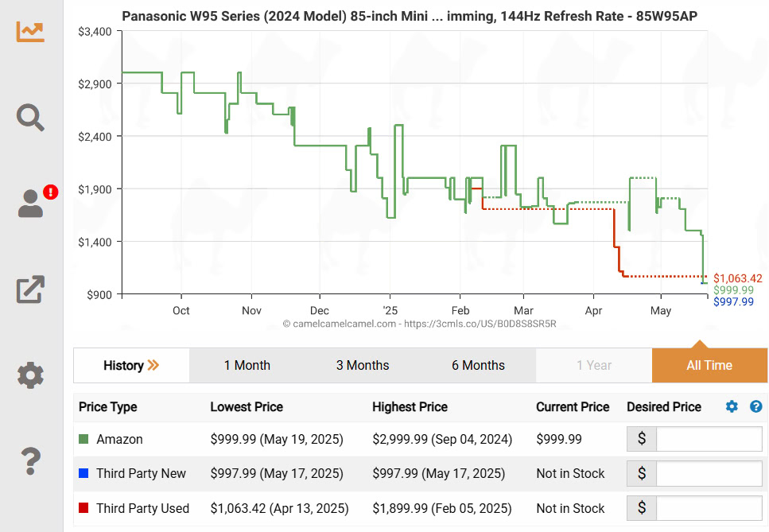Click the Third Party Used desired price field

[709, 508]
